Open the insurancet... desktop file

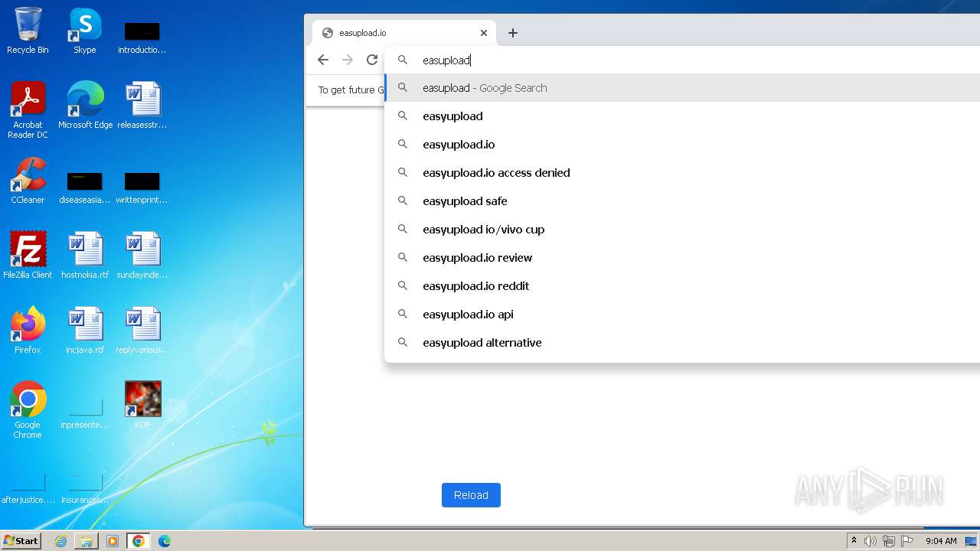tap(85, 488)
